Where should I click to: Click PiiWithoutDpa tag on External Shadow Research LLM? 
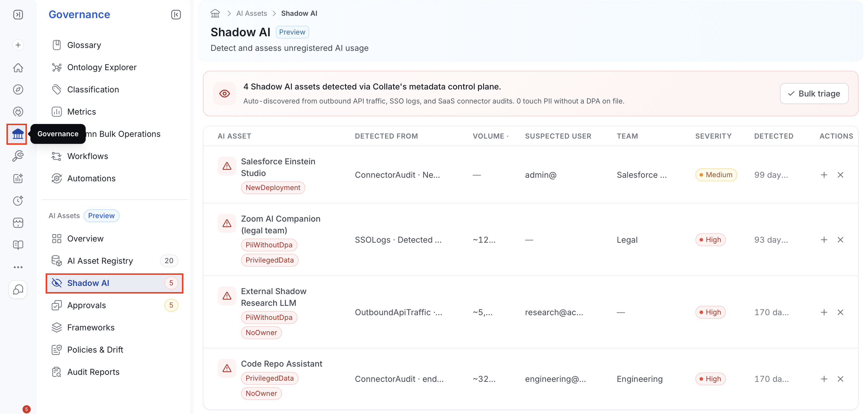pos(269,317)
